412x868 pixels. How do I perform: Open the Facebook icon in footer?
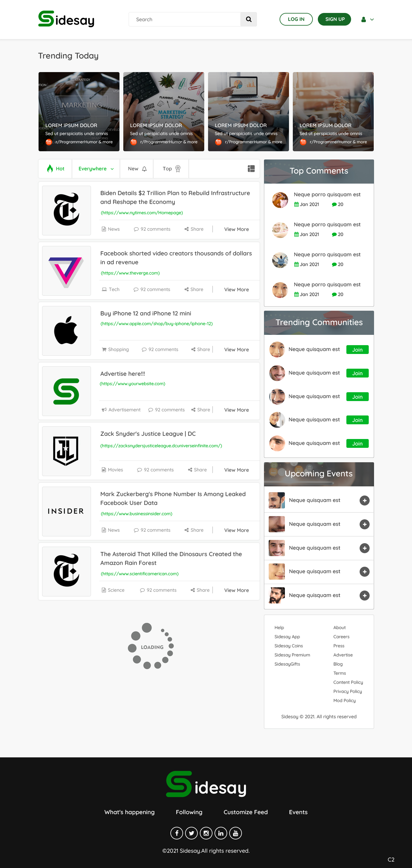pos(177,833)
